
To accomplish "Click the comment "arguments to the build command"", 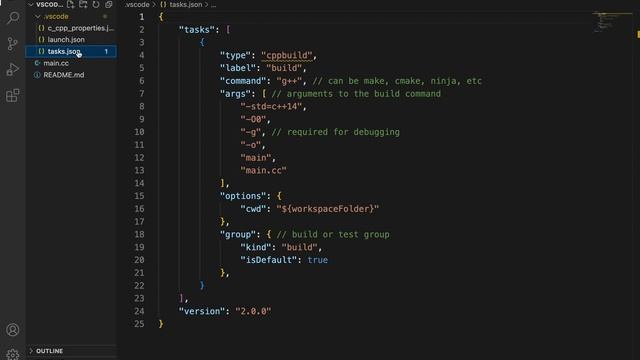I will pos(356,93).
